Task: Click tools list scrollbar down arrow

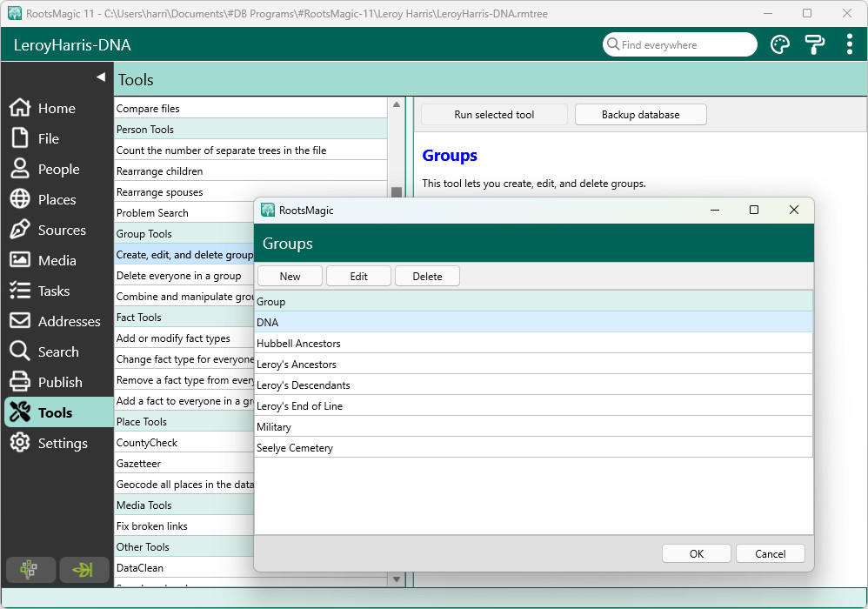Action: coord(397,579)
